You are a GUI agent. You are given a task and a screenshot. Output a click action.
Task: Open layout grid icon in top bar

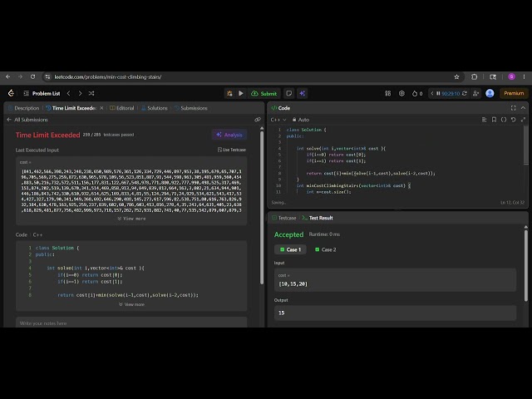click(x=388, y=93)
